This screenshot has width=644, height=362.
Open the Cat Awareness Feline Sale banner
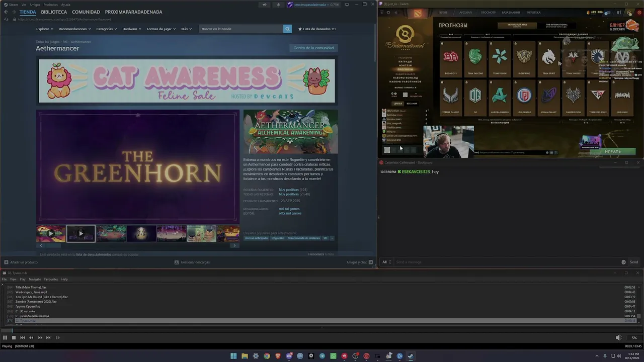pos(187,81)
